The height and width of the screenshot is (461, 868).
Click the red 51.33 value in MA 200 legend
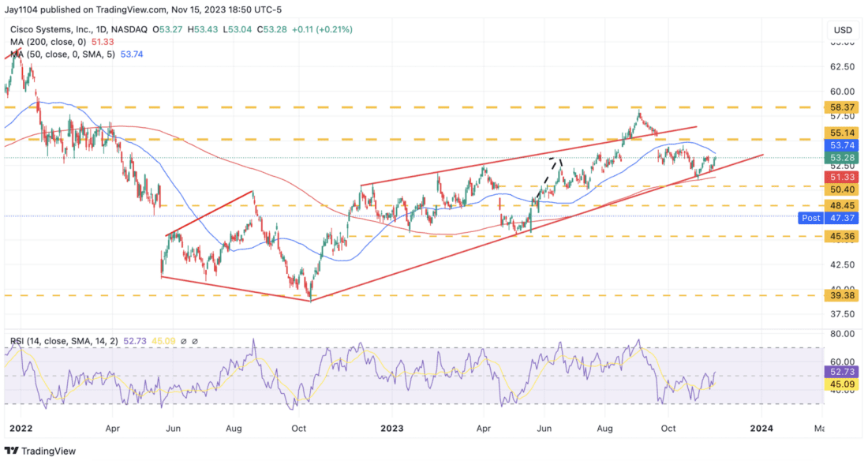click(103, 42)
